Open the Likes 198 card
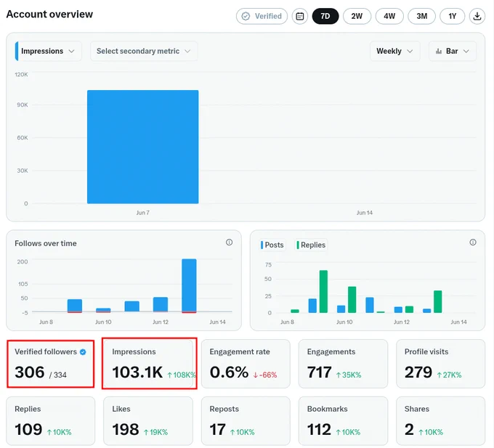Viewport: 494px width, 448px height. click(148, 421)
